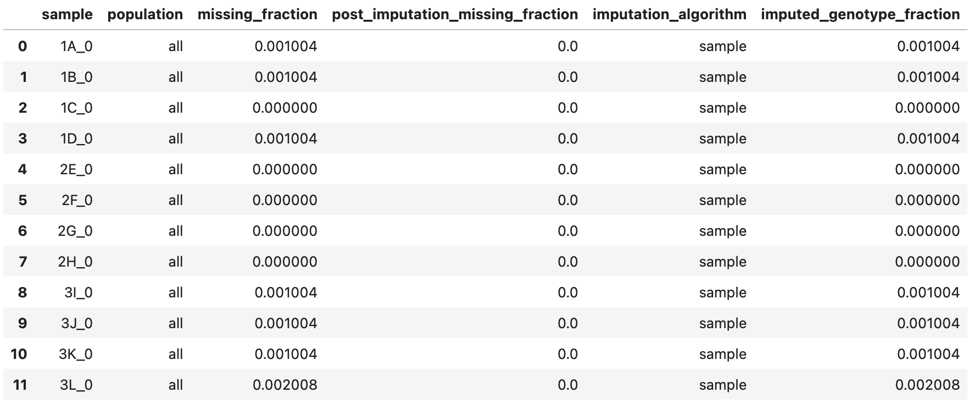This screenshot has width=980, height=409.
Task: Click row index 5
Action: pos(23,200)
